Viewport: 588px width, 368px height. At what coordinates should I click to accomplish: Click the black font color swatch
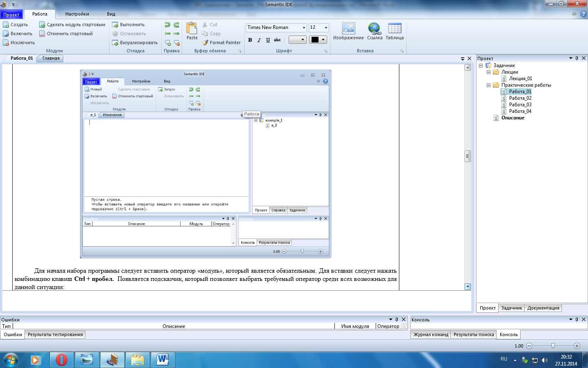coord(315,40)
